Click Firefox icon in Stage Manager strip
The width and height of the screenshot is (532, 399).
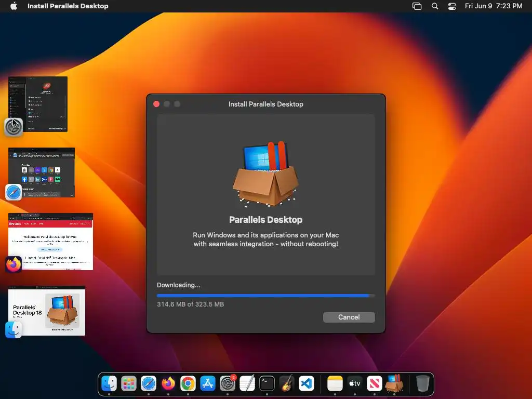point(14,264)
